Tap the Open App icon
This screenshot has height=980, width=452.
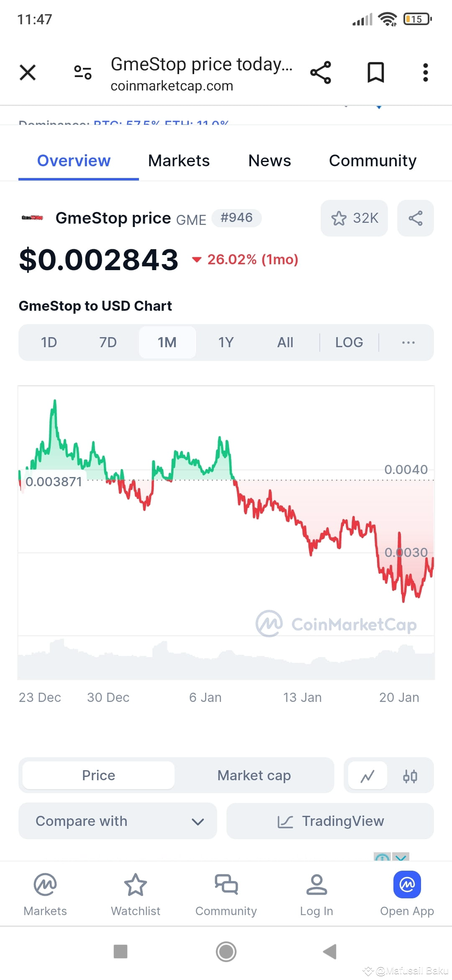pos(407,885)
